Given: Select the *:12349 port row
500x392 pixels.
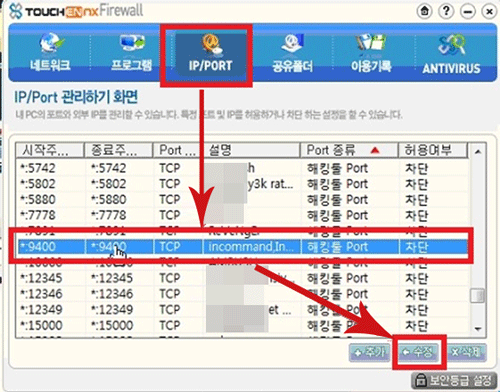Looking at the screenshot, I should coord(243,310).
